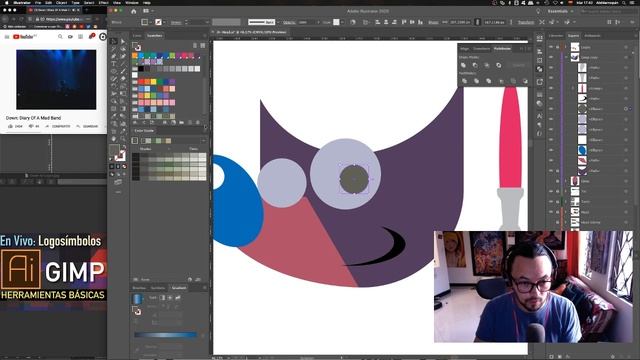
Task: Switch to the Align tab
Action: pos(465,49)
